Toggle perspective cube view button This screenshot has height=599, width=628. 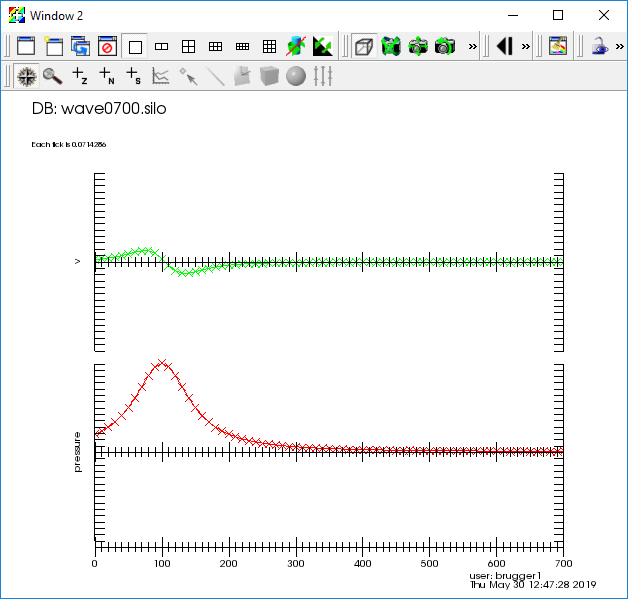click(364, 46)
